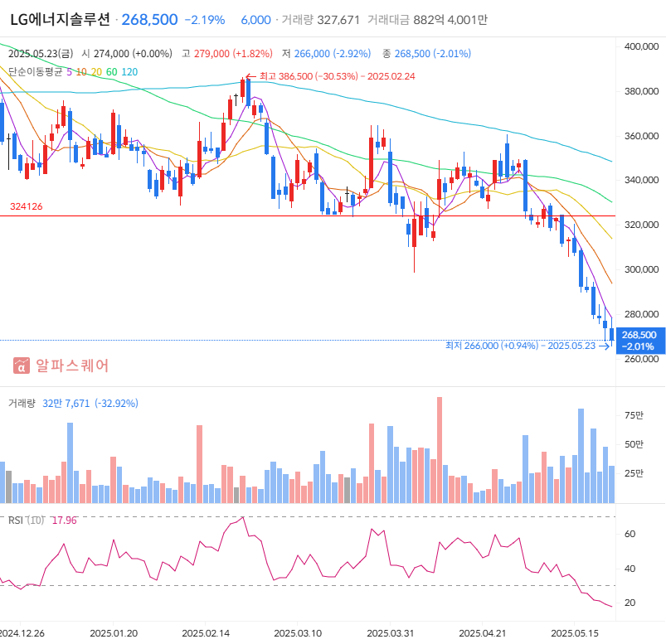Click the volume value 32만 7,671
This screenshot has height=644, width=666.
pyautogui.click(x=66, y=404)
